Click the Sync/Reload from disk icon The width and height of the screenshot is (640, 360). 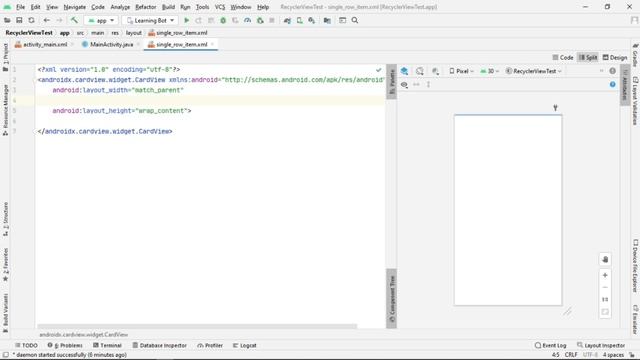point(31,20)
